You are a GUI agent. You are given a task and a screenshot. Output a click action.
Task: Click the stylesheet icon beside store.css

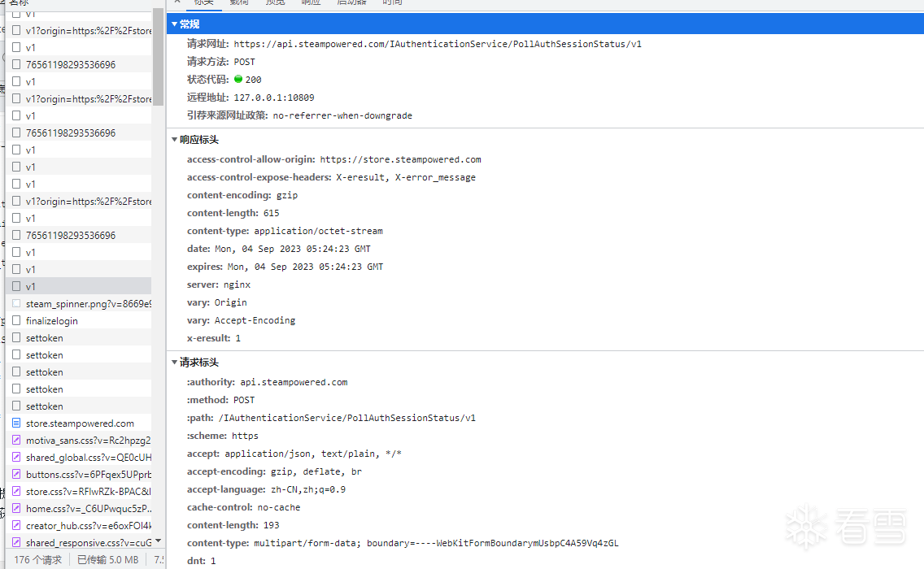click(16, 491)
